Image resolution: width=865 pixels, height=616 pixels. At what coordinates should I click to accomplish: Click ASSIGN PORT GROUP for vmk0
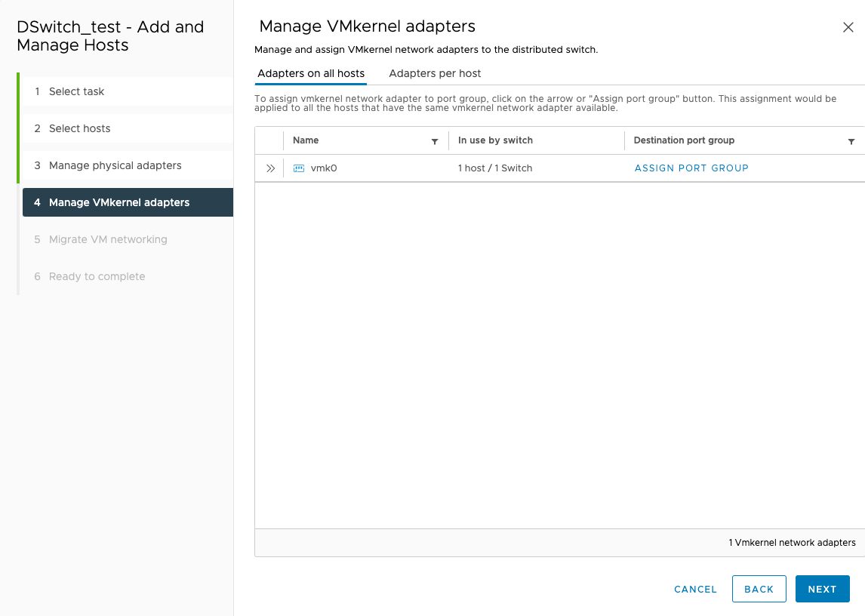click(x=691, y=168)
